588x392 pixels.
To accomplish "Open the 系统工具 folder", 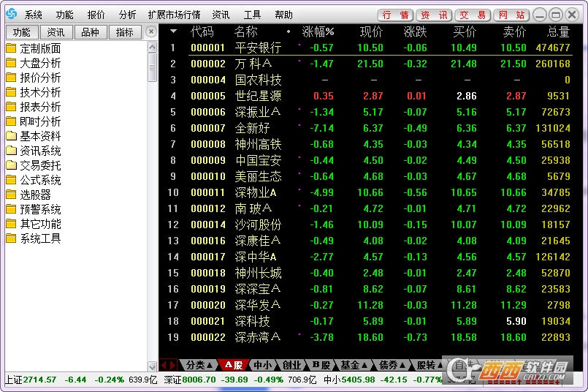I will pos(34,239).
